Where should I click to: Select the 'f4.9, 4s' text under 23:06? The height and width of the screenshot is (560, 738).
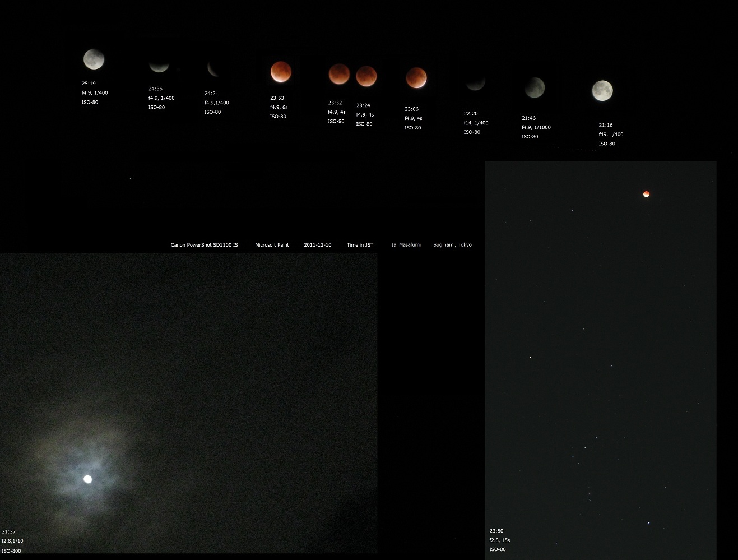[x=414, y=118]
